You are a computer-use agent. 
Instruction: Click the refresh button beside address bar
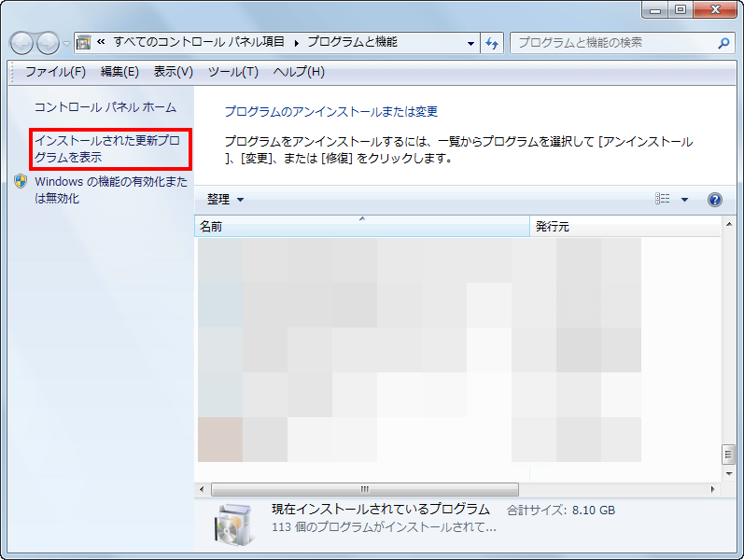coord(492,44)
